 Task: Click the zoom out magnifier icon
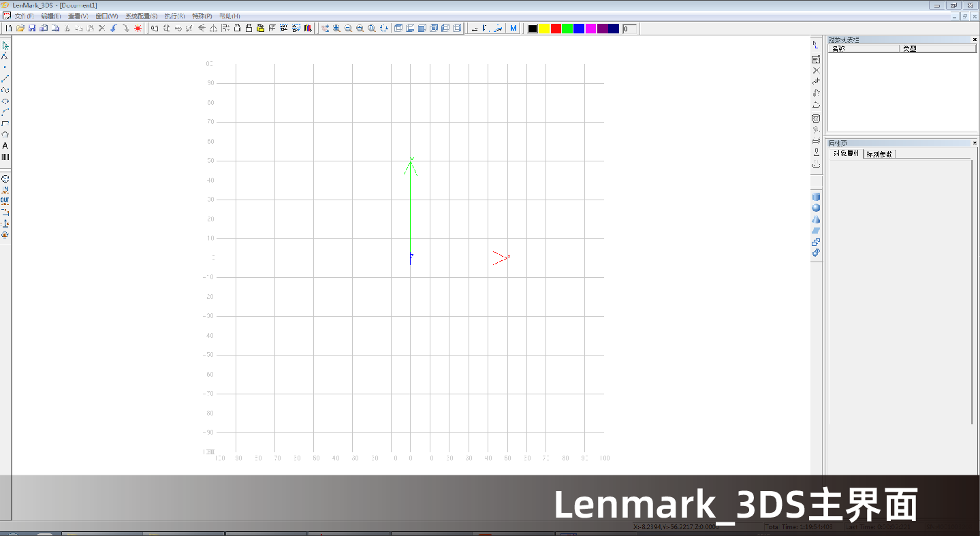coord(348,29)
